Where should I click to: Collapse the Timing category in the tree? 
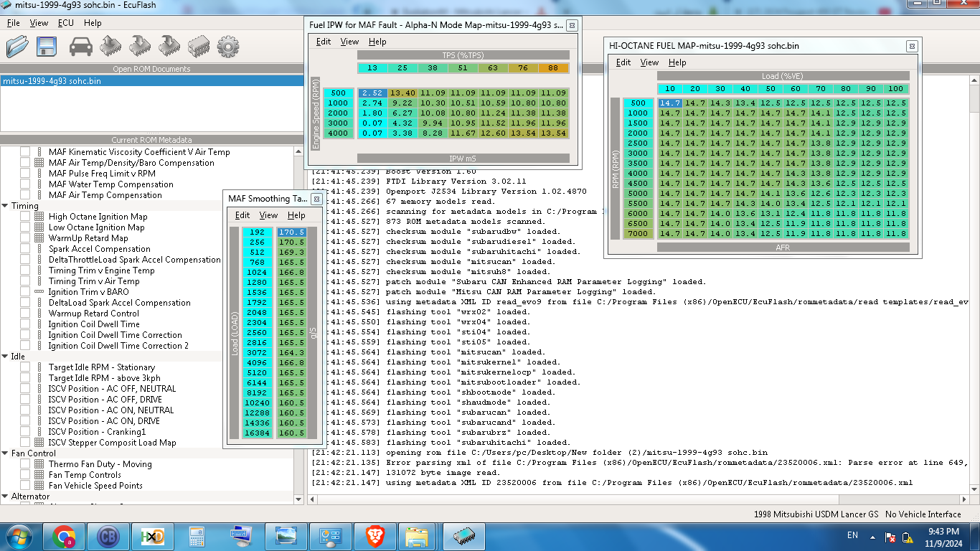click(5, 206)
